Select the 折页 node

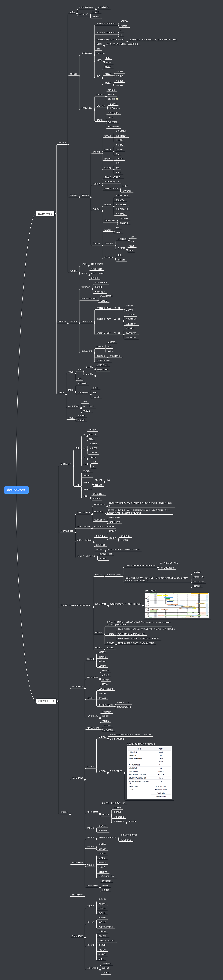click(x=108, y=58)
